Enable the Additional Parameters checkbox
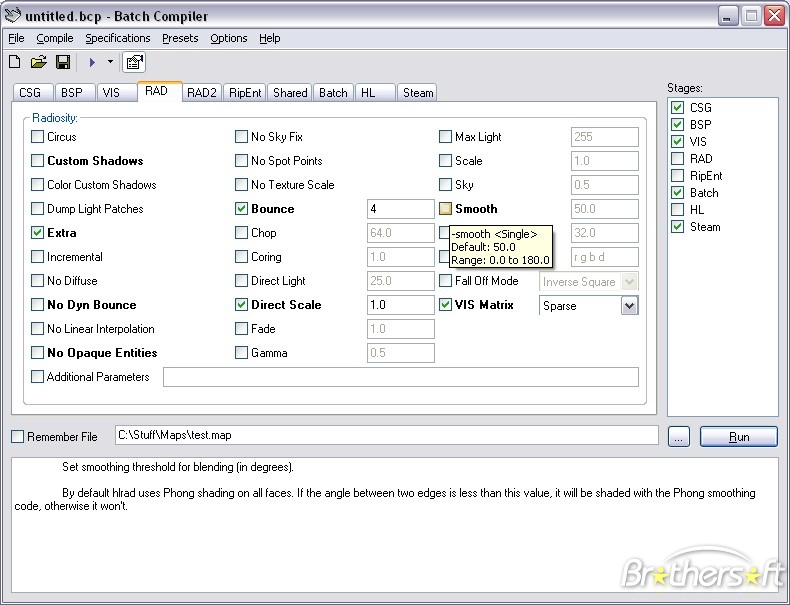This screenshot has width=790, height=605. pyautogui.click(x=37, y=377)
